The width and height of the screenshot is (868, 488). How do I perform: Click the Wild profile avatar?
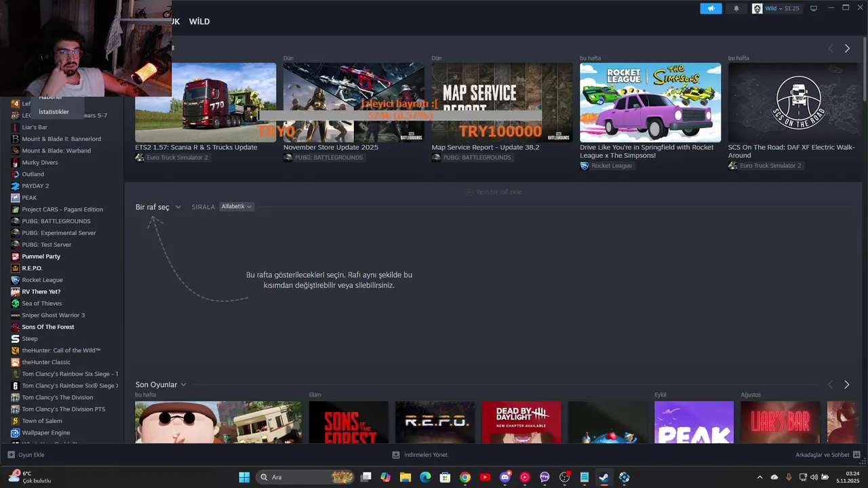pos(757,8)
